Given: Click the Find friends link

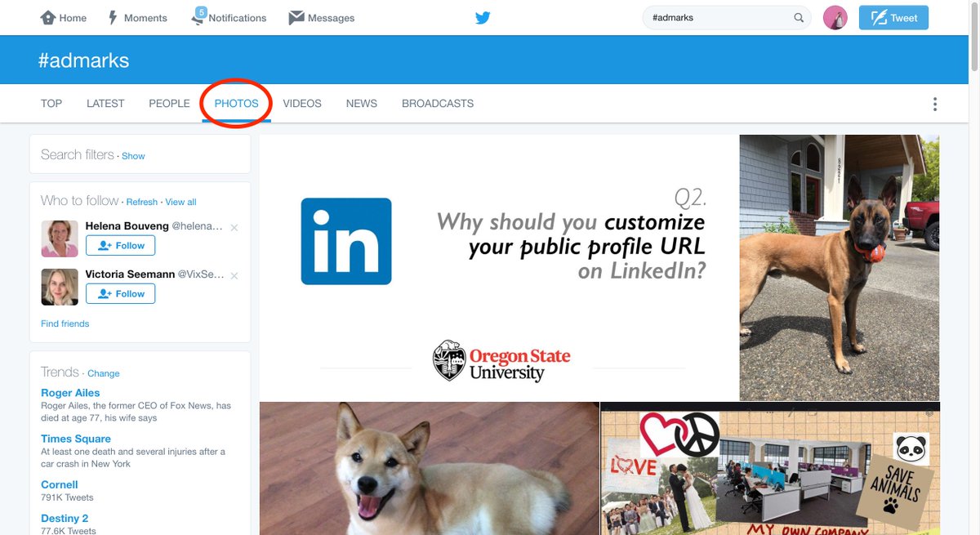Looking at the screenshot, I should pyautogui.click(x=65, y=323).
